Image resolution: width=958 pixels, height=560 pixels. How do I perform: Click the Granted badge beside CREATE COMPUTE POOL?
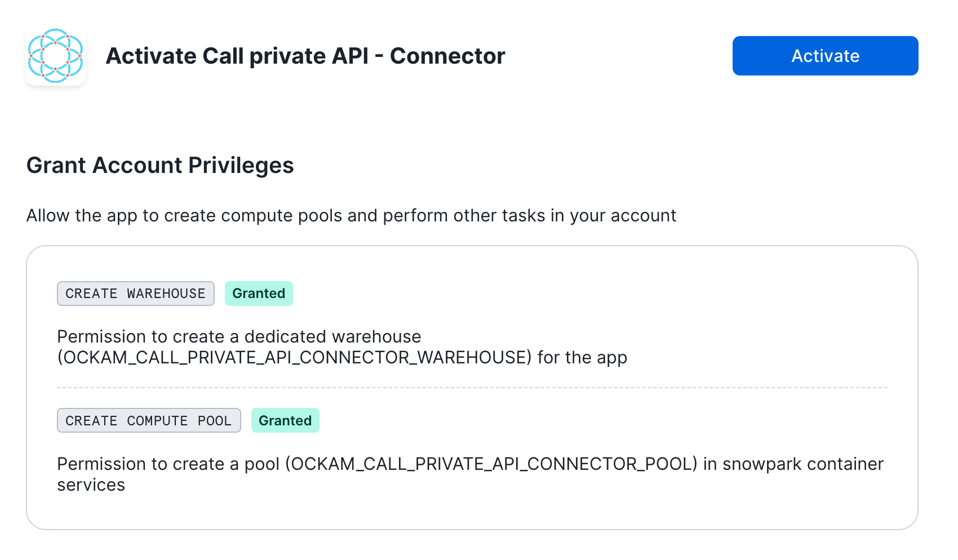coord(285,421)
